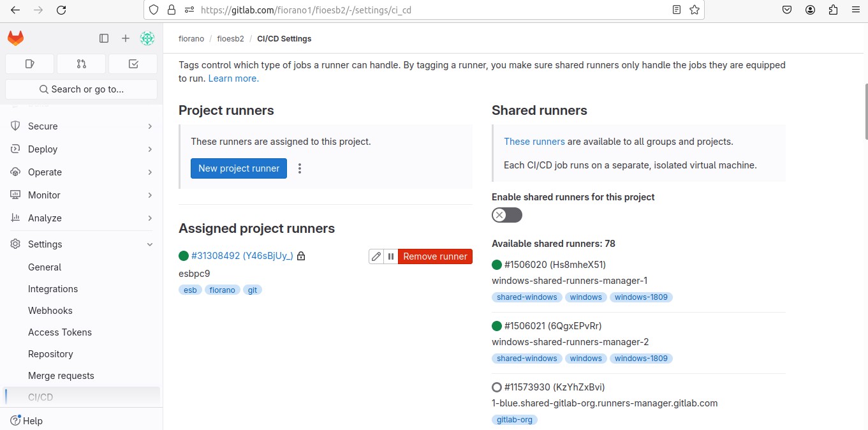This screenshot has width=868, height=430.
Task: Click windows-shared-runners-manager-1 text
Action: coord(570,281)
